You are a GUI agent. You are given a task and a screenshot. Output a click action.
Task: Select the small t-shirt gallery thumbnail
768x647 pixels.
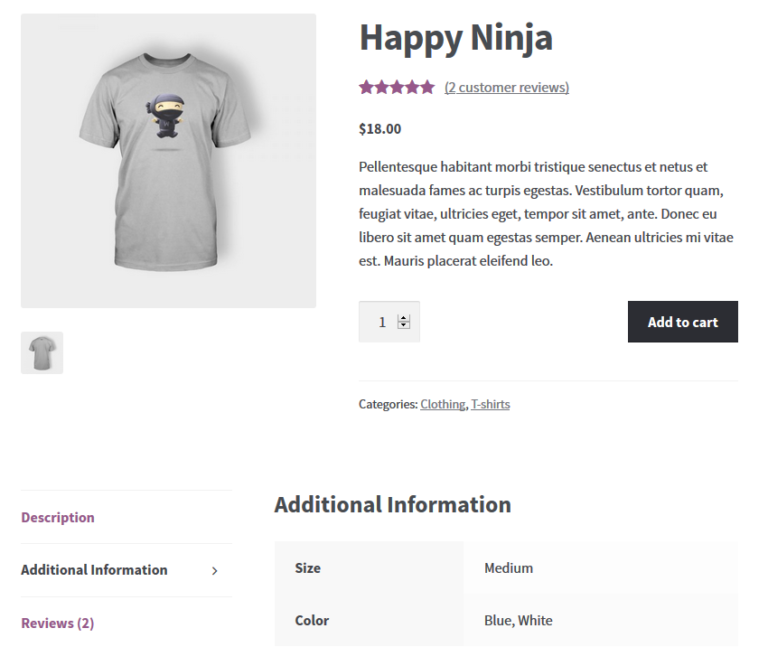tap(42, 353)
